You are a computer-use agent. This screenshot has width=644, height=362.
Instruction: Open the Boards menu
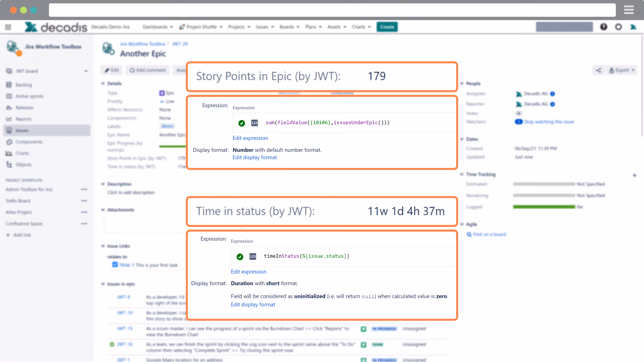point(289,27)
